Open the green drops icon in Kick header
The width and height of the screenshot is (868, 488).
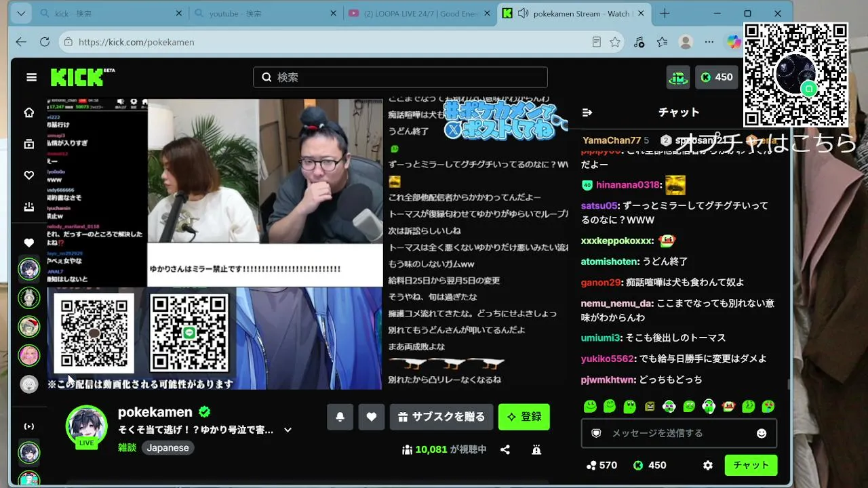[678, 77]
